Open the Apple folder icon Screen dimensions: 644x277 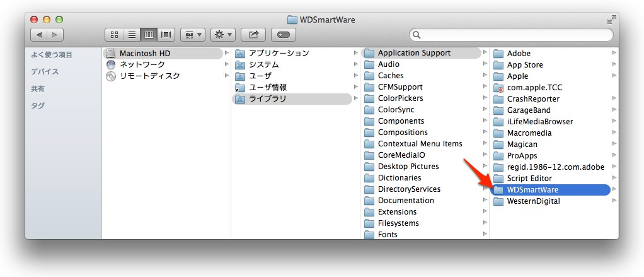tap(498, 76)
